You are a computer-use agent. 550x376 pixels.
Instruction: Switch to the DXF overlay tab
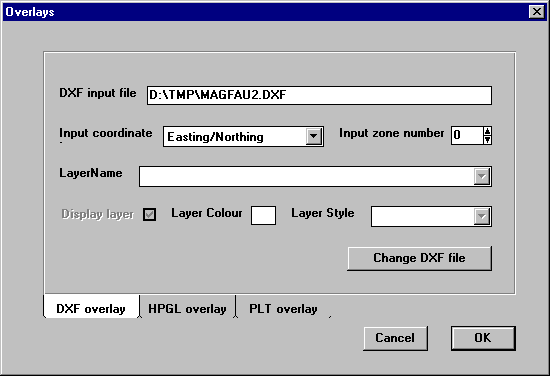(91, 307)
